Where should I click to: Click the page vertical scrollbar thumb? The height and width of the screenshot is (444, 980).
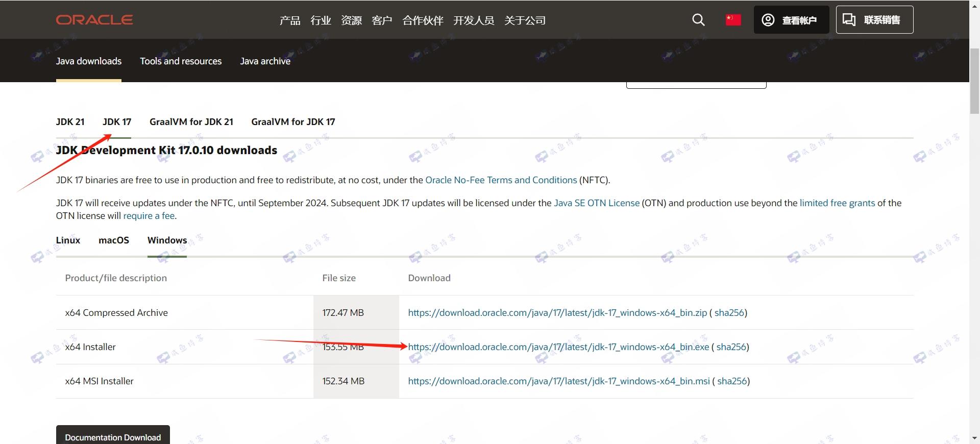pos(974,82)
